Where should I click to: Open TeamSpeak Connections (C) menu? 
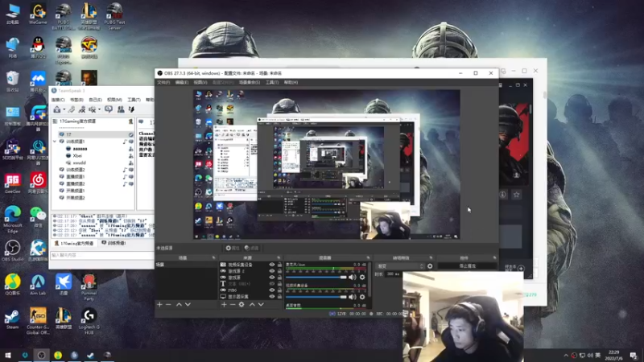(58, 100)
